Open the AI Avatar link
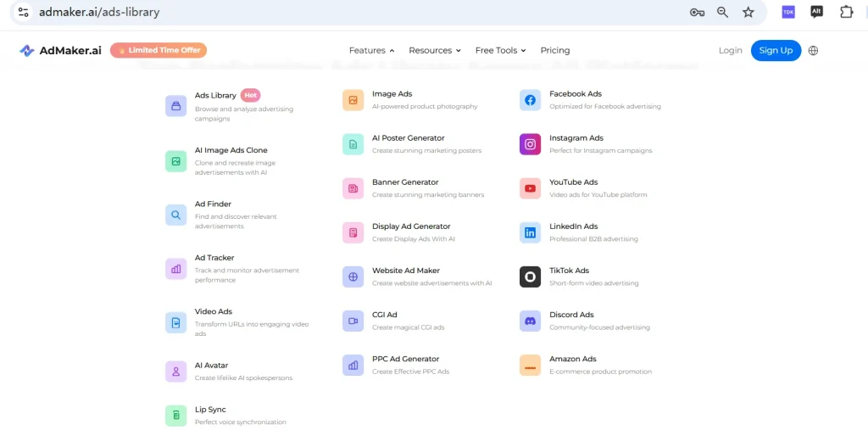Image resolution: width=868 pixels, height=436 pixels. (211, 365)
